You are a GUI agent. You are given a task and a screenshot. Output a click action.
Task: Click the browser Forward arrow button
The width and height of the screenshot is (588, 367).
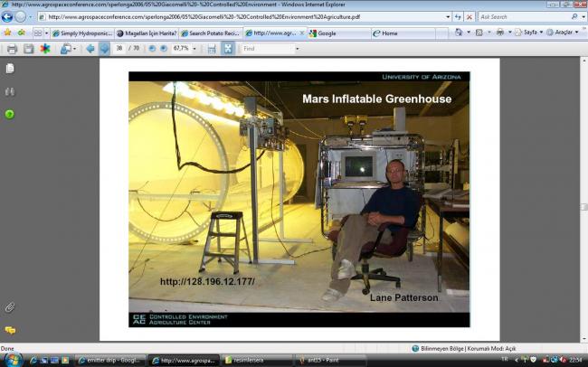tap(21, 17)
